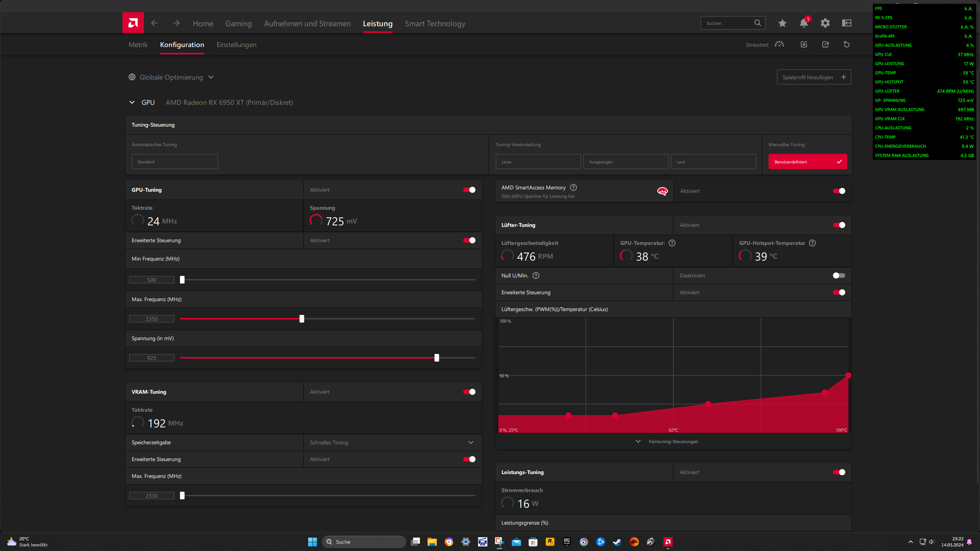Image resolution: width=980 pixels, height=551 pixels.
Task: Turn off AMD SmartAccess Memory toggle
Action: click(x=839, y=191)
